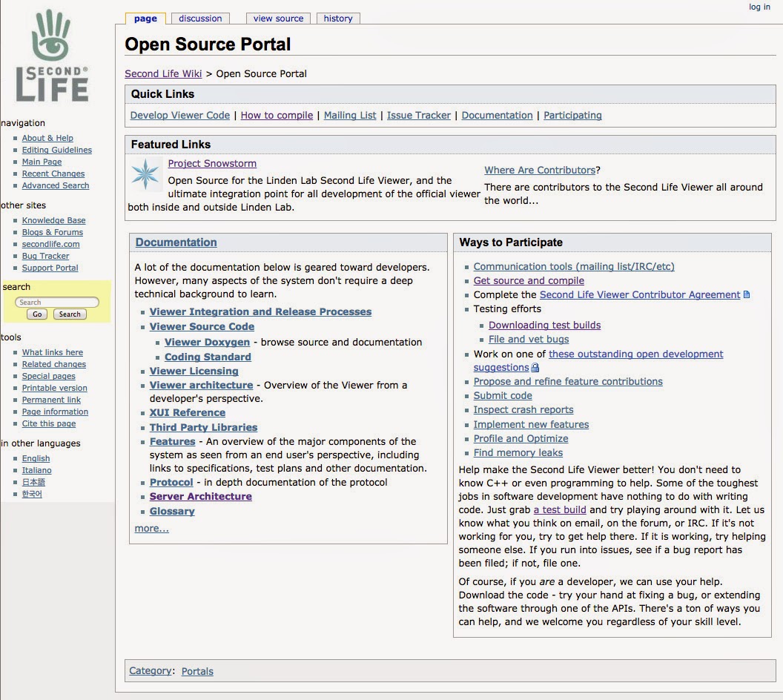The image size is (783, 700).
Task: Open the Find memory leaks link
Action: point(518,453)
